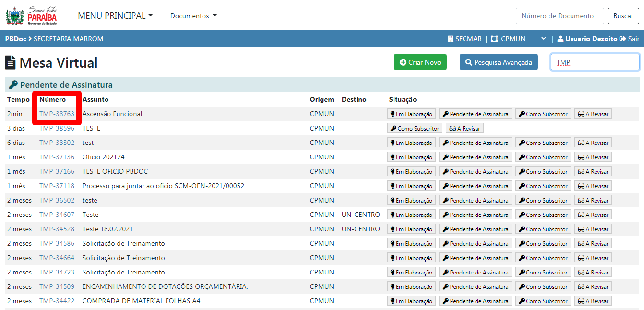Open Pesquisa Avançada search
The image size is (644, 310).
[x=498, y=62]
